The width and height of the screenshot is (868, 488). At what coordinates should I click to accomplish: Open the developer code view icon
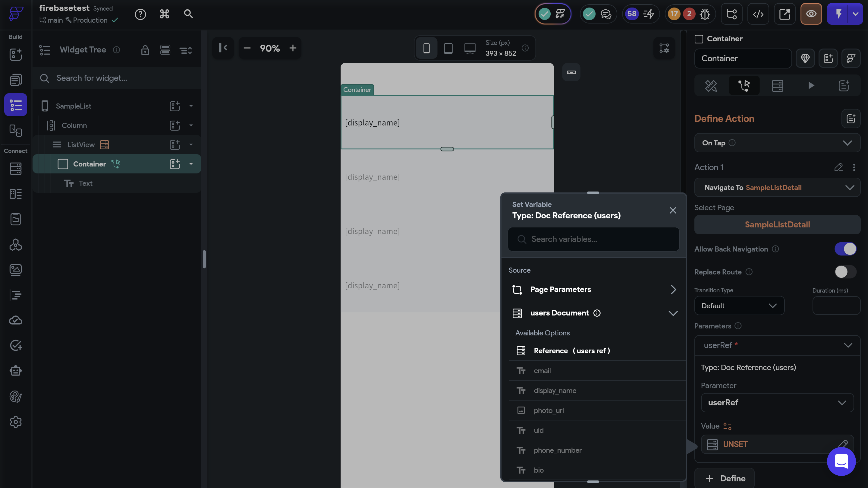click(758, 14)
